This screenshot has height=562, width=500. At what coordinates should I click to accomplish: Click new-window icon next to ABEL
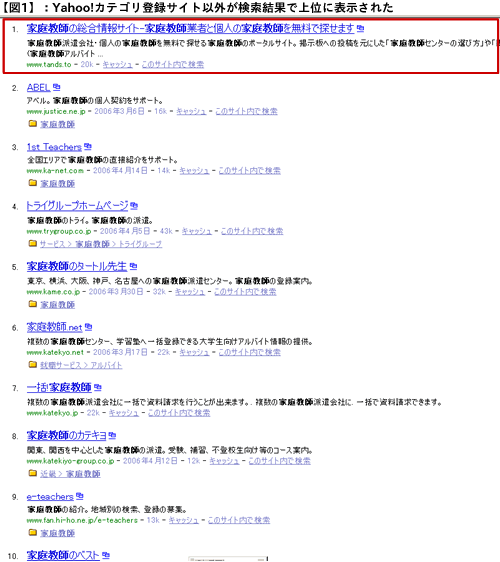[57, 87]
